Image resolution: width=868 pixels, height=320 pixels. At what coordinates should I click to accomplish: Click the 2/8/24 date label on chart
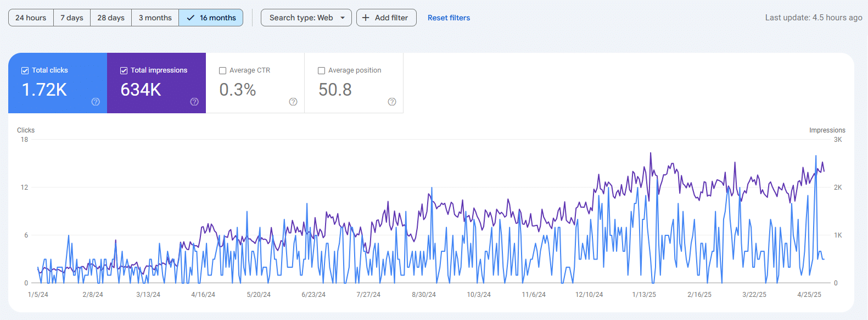(x=93, y=295)
